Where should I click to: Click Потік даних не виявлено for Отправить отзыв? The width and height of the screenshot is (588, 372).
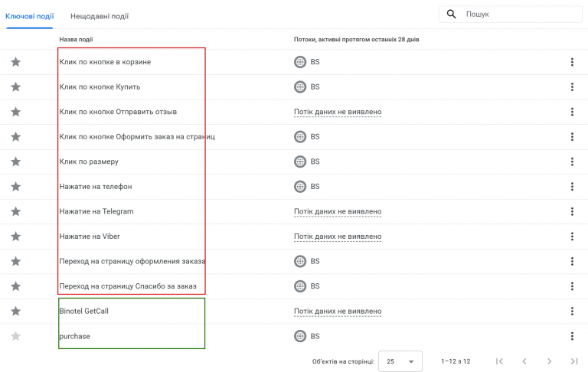click(338, 112)
